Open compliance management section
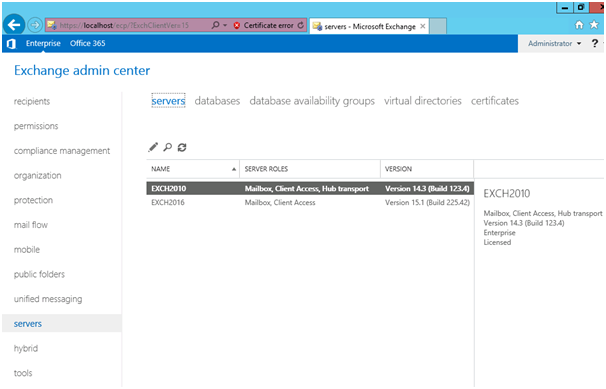 pos(62,151)
